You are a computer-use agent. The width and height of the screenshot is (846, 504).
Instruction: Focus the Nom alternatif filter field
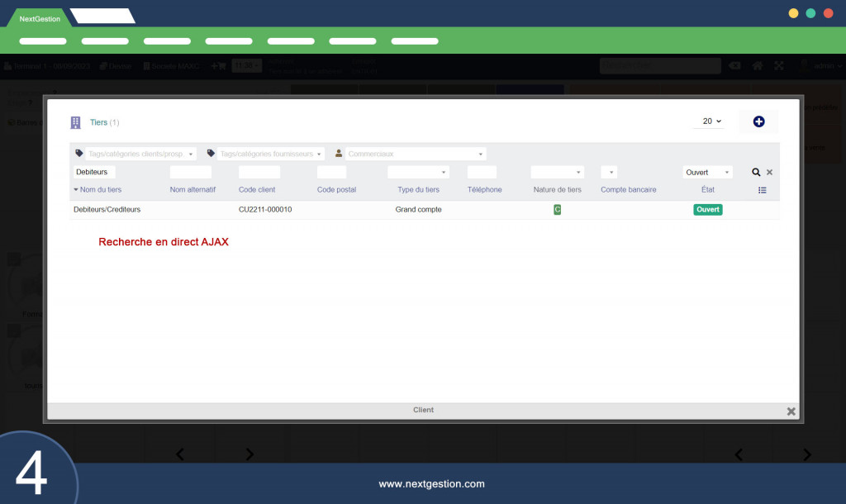tap(191, 172)
